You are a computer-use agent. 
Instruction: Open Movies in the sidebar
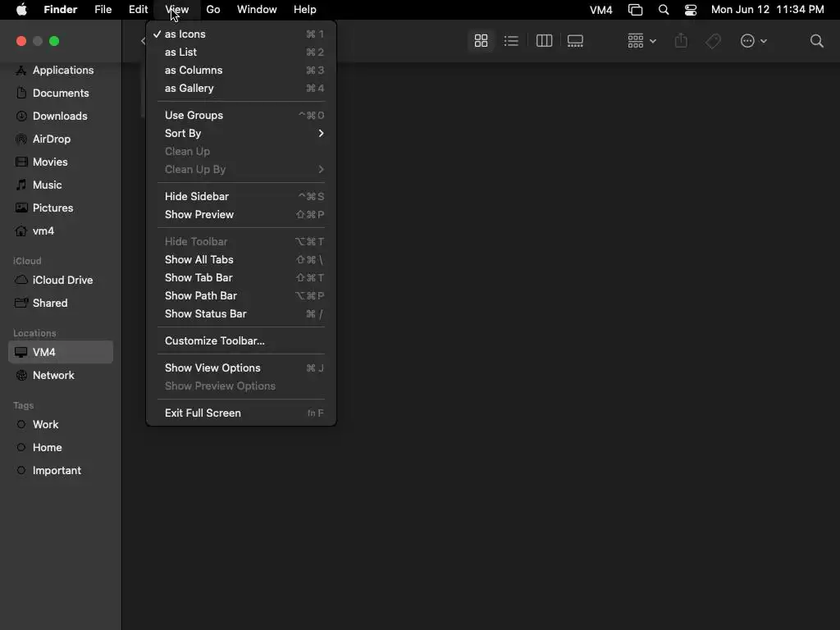point(61,162)
